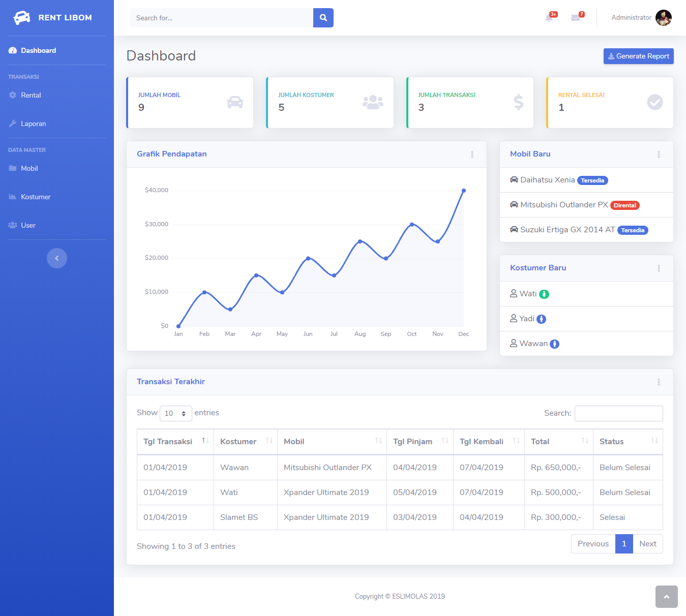Click the Rent Libom car logo

[21, 18]
